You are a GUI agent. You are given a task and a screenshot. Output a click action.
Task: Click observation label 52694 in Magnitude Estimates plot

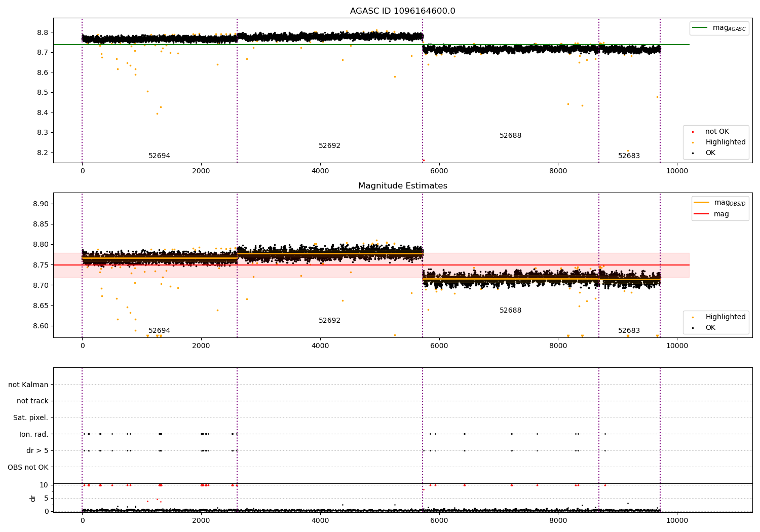159,331
